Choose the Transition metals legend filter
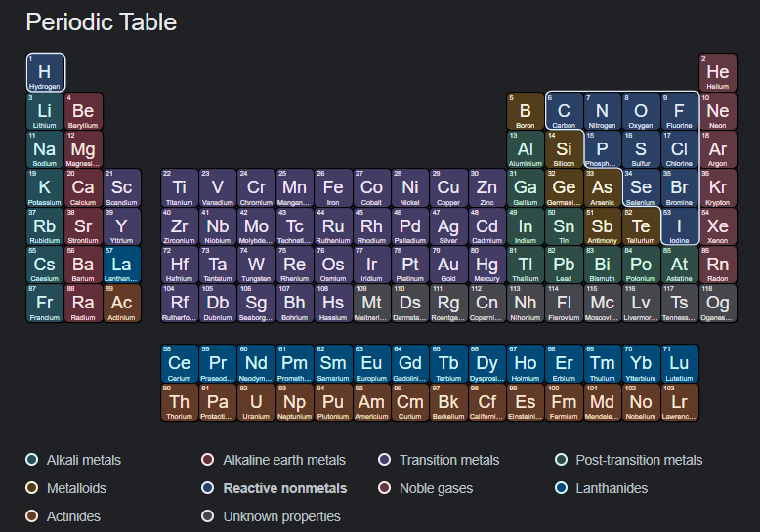Screen dimensions: 760x532 pos(448,460)
